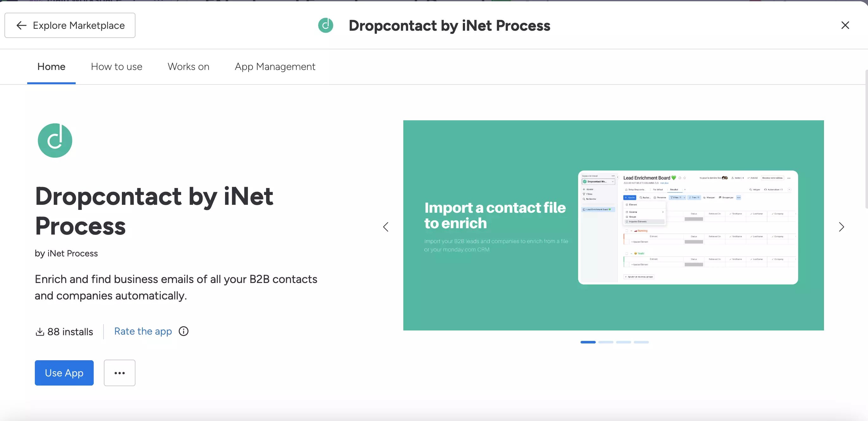
Task: Jump to fourth carousel indicator
Action: [641, 342]
